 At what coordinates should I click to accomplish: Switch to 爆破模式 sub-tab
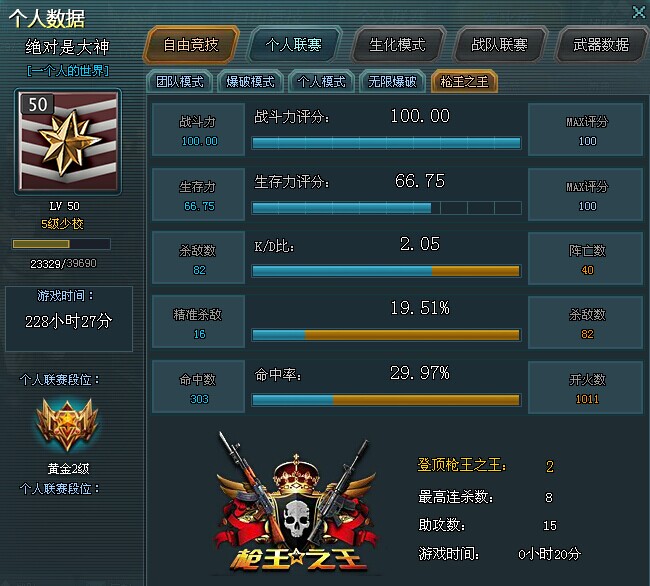click(x=250, y=82)
